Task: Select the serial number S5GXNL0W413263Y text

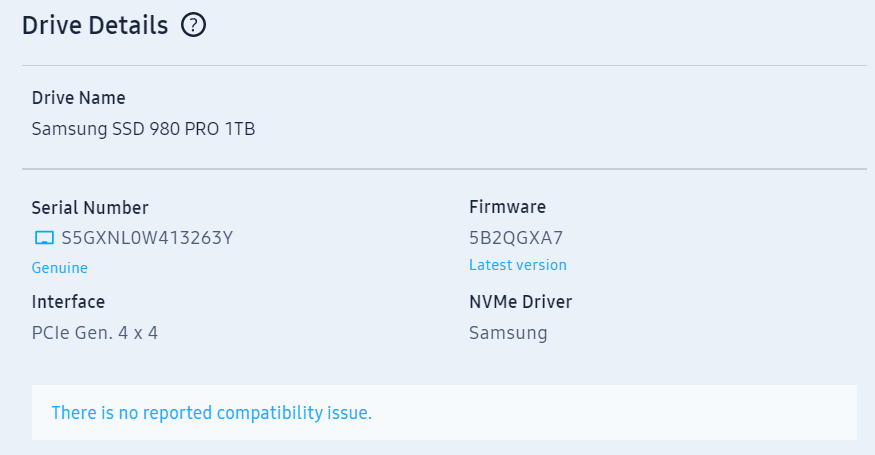Action: click(147, 238)
